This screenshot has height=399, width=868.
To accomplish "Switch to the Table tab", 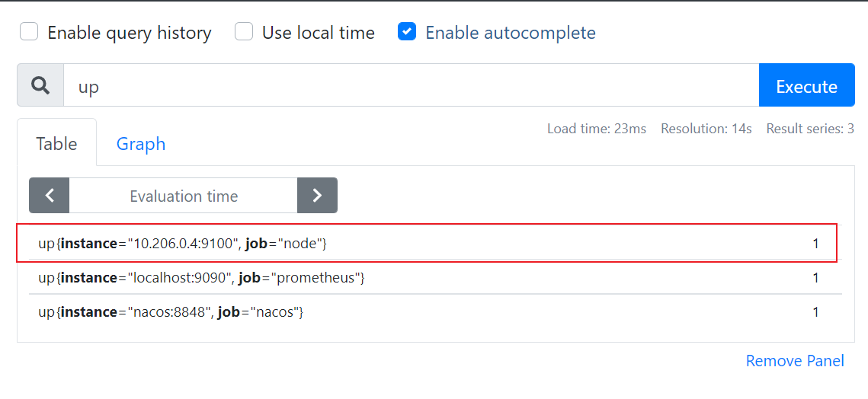I will (x=56, y=143).
